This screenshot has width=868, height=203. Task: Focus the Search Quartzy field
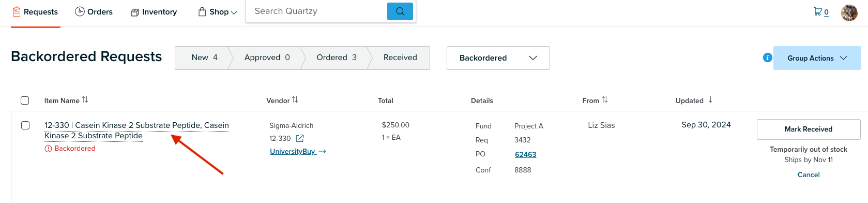(316, 11)
